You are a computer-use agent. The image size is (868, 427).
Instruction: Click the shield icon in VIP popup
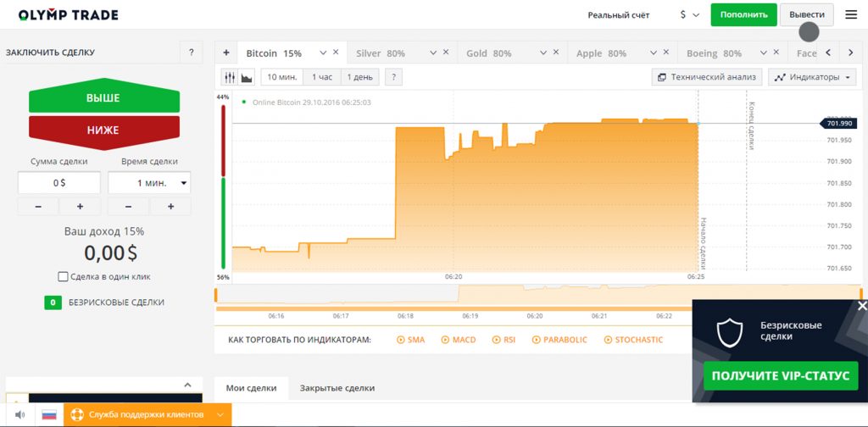pyautogui.click(x=730, y=332)
